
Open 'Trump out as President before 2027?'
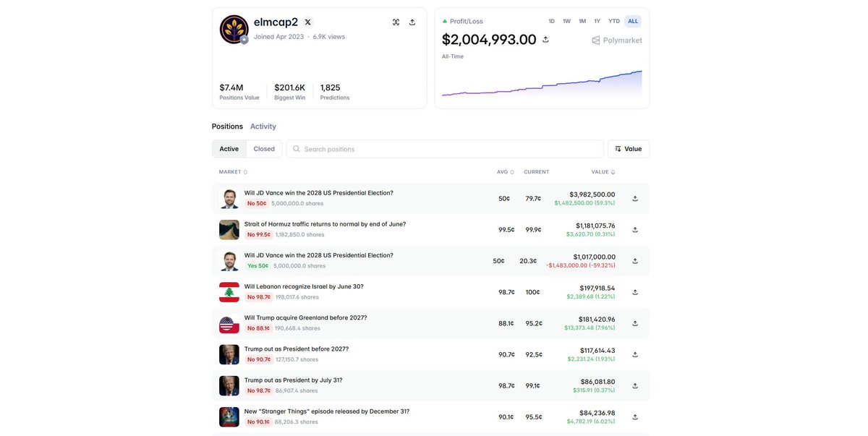coord(297,349)
